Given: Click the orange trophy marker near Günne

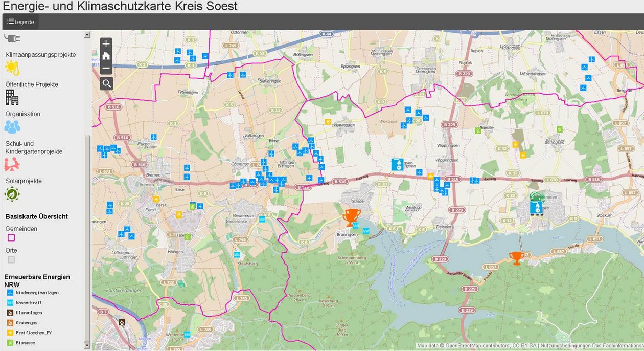Looking at the screenshot, I should tap(352, 217).
